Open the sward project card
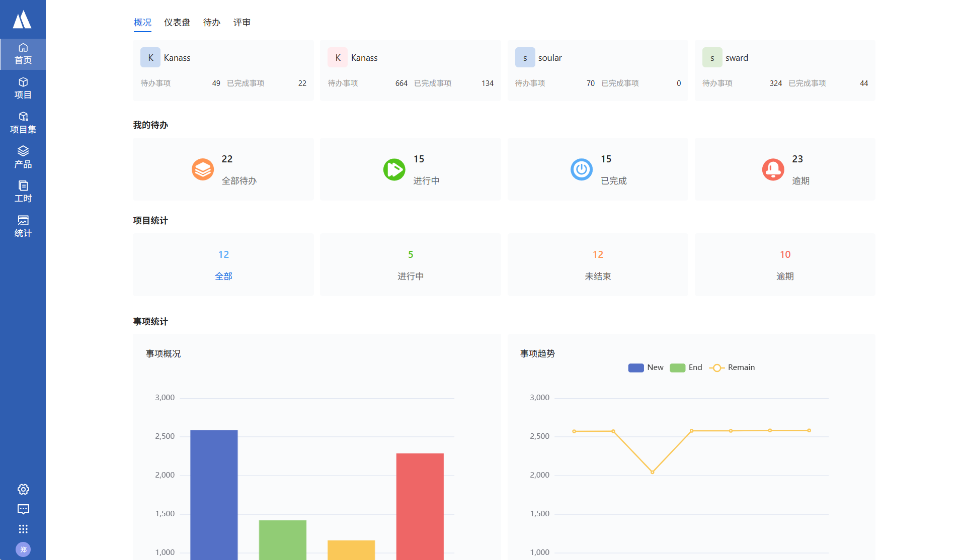Viewport: 962px width, 560px height. [x=785, y=70]
